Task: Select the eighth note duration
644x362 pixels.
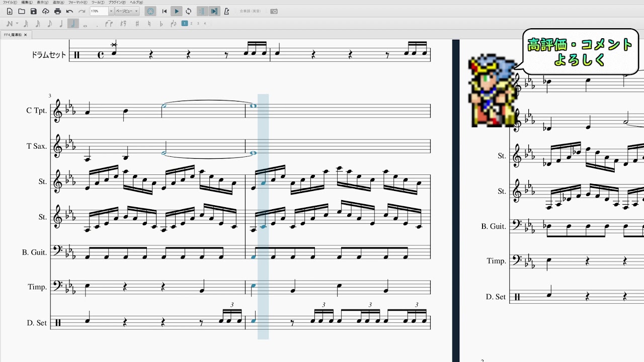Action: tap(49, 24)
